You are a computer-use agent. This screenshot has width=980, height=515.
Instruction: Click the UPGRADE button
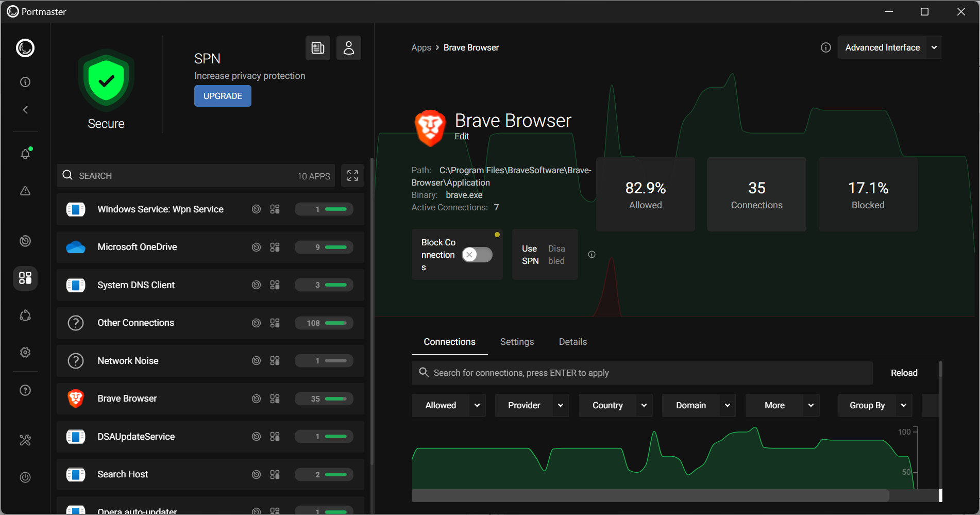click(223, 96)
